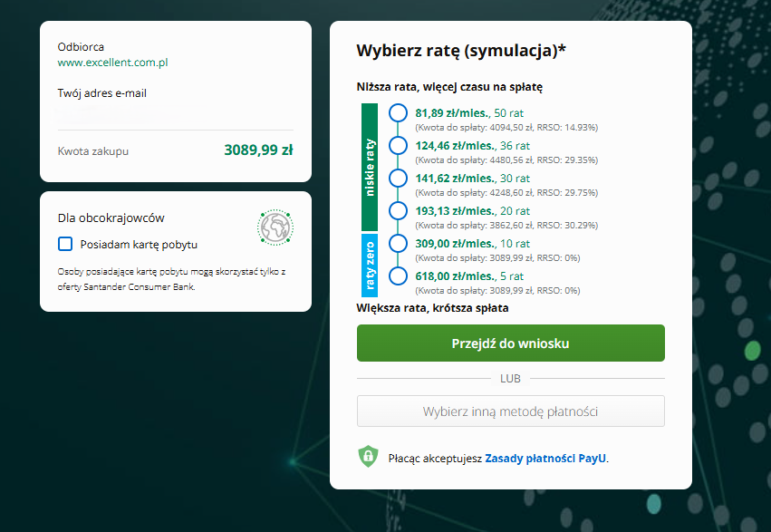771x532 pixels.
Task: Click the LUB separator text
Action: [x=510, y=376]
